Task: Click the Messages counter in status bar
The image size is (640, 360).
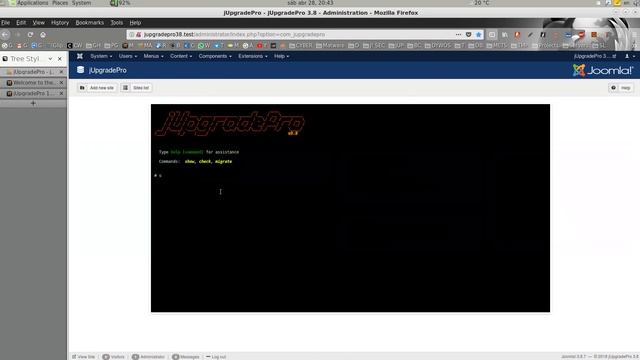Action: tap(186, 357)
